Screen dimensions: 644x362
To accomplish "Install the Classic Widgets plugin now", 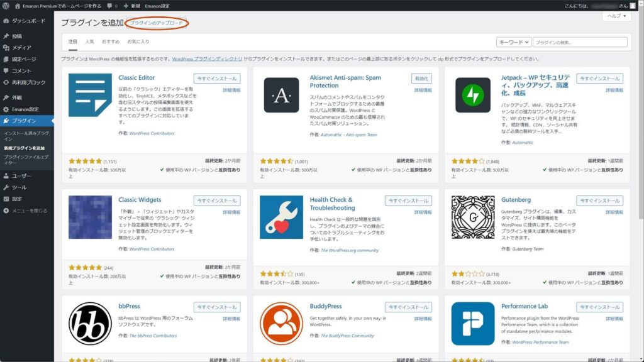I will point(217,201).
